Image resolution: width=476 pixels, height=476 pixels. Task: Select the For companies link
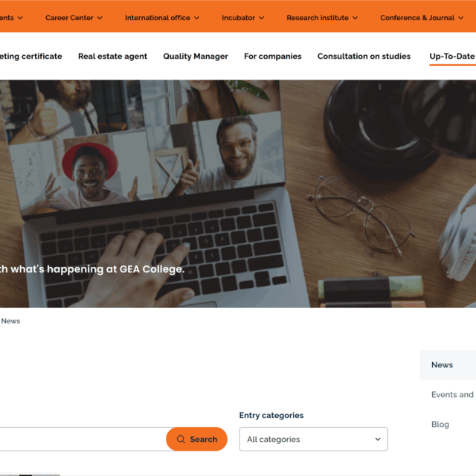[x=273, y=57]
